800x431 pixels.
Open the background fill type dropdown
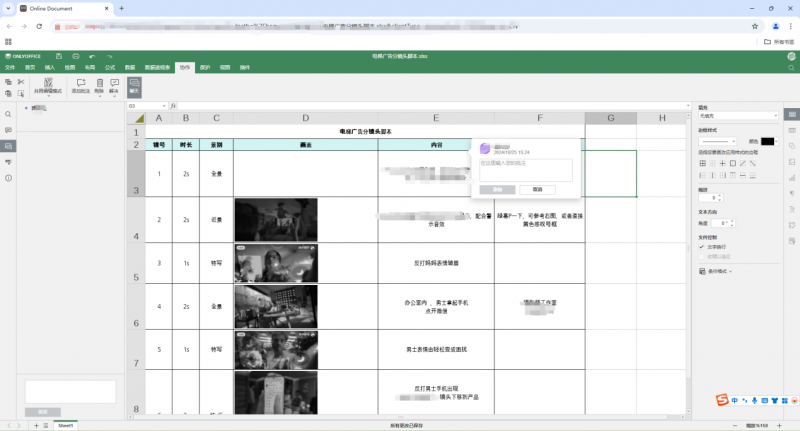pos(738,116)
